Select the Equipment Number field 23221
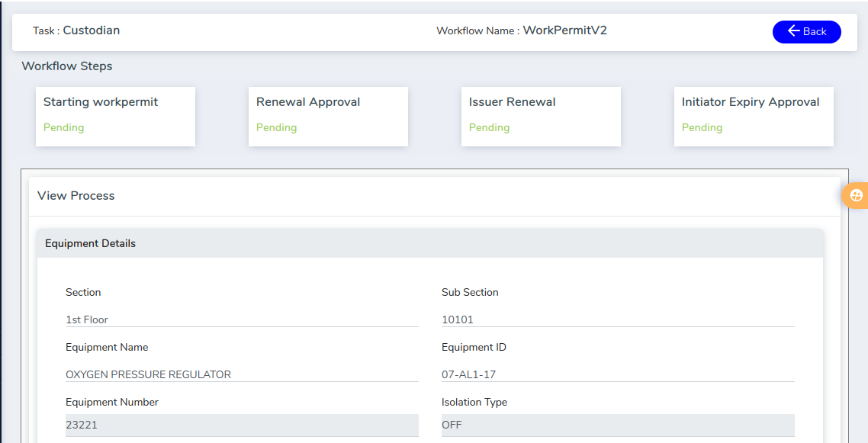Image resolution: width=868 pixels, height=443 pixels. (x=241, y=425)
